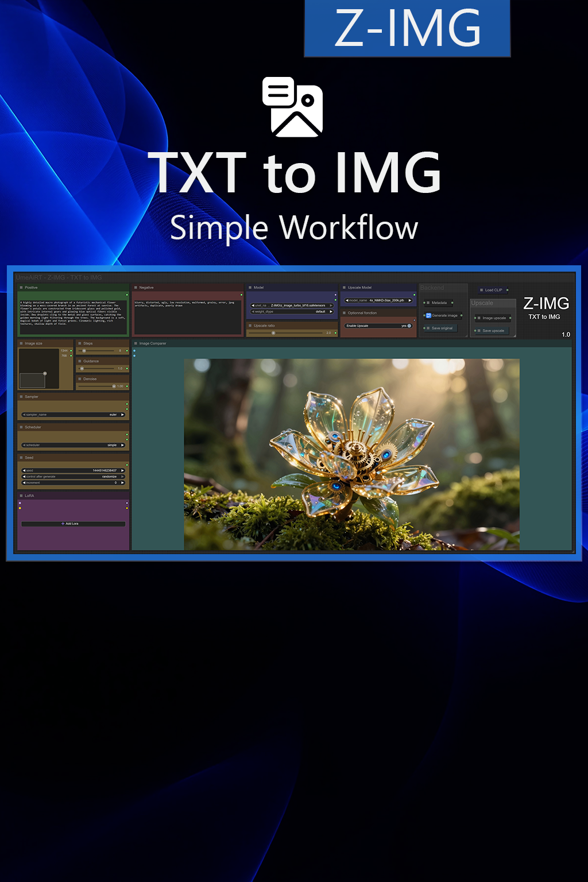Image resolution: width=588 pixels, height=882 pixels.
Task: Collapse the Seed node via its title dot
Action: tap(21, 458)
